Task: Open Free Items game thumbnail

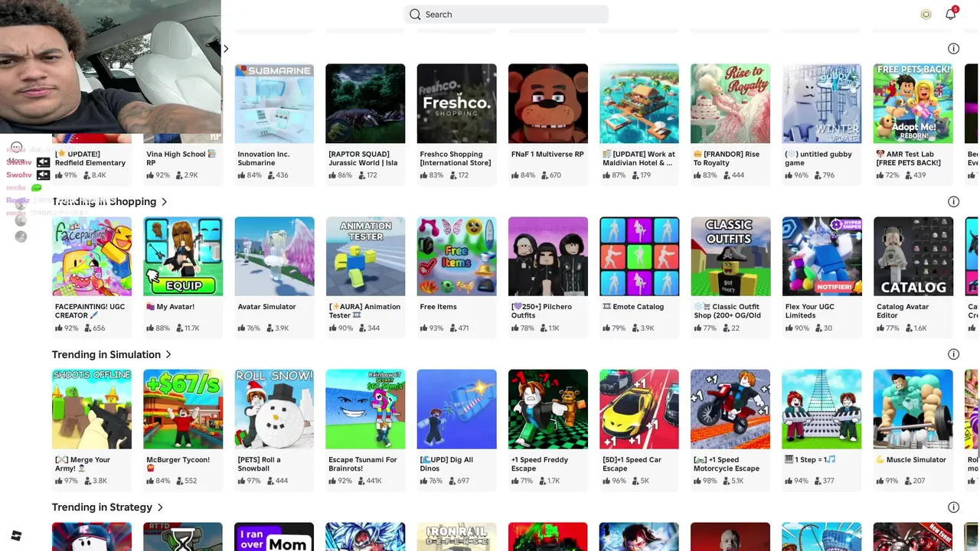Action: [x=456, y=256]
